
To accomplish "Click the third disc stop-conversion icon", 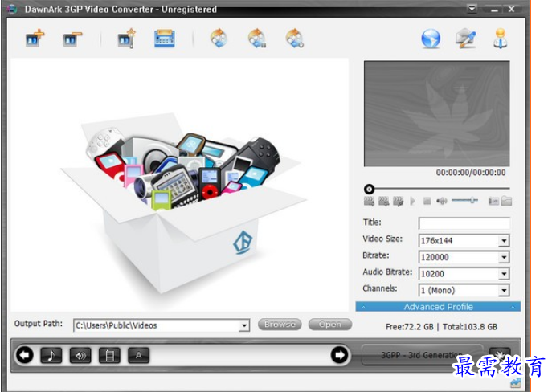I will click(295, 38).
